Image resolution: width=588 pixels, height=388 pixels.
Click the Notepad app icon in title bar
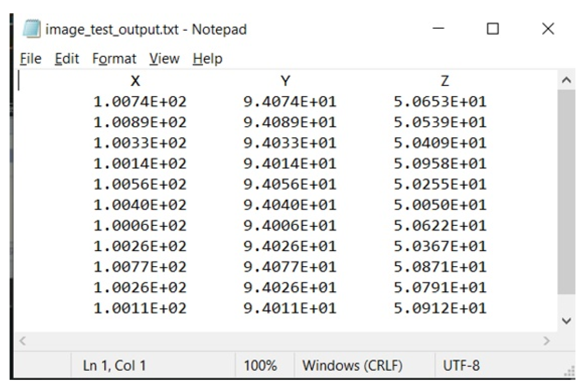point(31,29)
